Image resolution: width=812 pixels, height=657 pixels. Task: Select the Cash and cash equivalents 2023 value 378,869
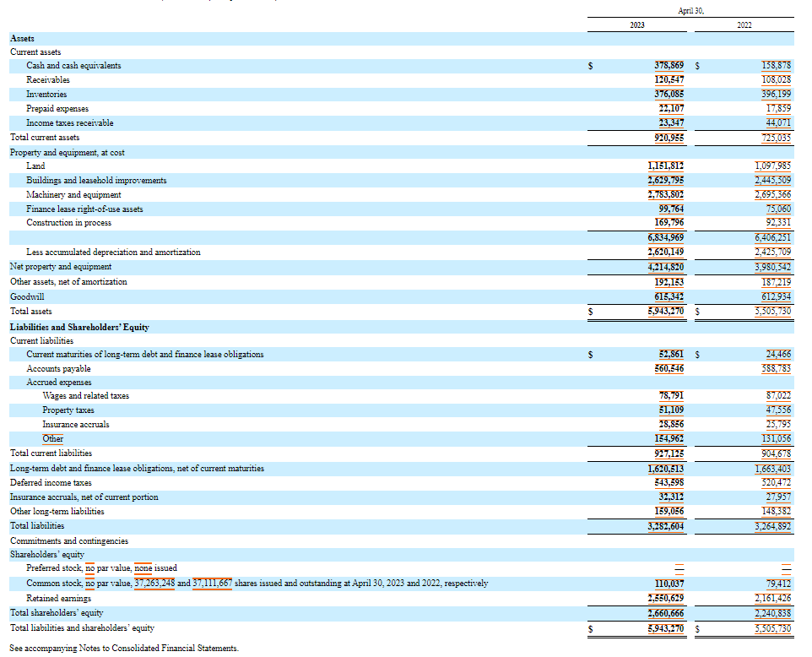(x=667, y=65)
